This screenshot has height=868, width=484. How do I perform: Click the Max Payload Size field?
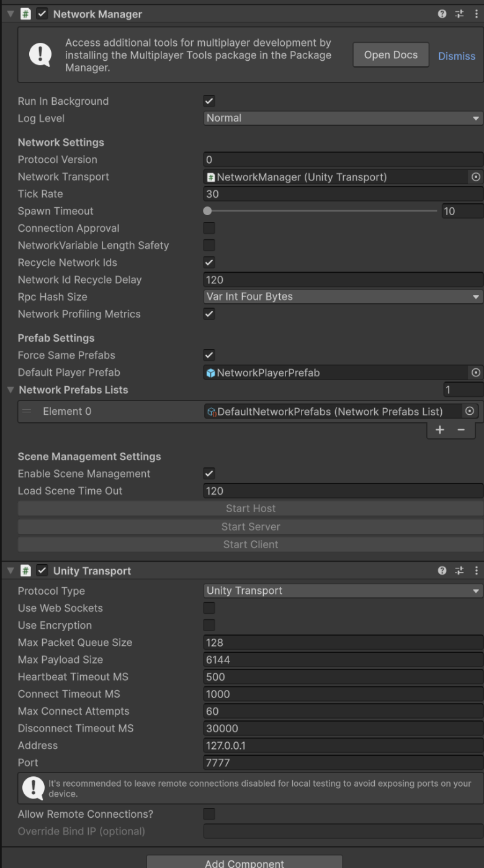point(343,660)
